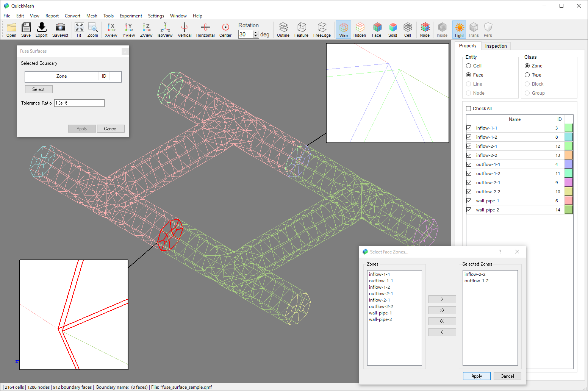Select the Cell entity radio button
This screenshot has height=391, width=588.
(x=469, y=66)
